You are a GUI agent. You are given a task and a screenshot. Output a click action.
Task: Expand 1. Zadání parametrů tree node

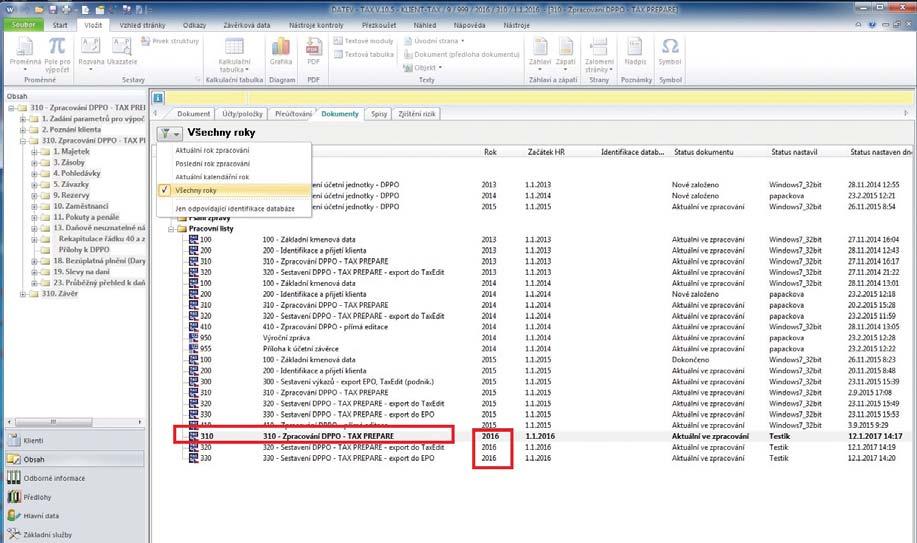(x=23, y=119)
